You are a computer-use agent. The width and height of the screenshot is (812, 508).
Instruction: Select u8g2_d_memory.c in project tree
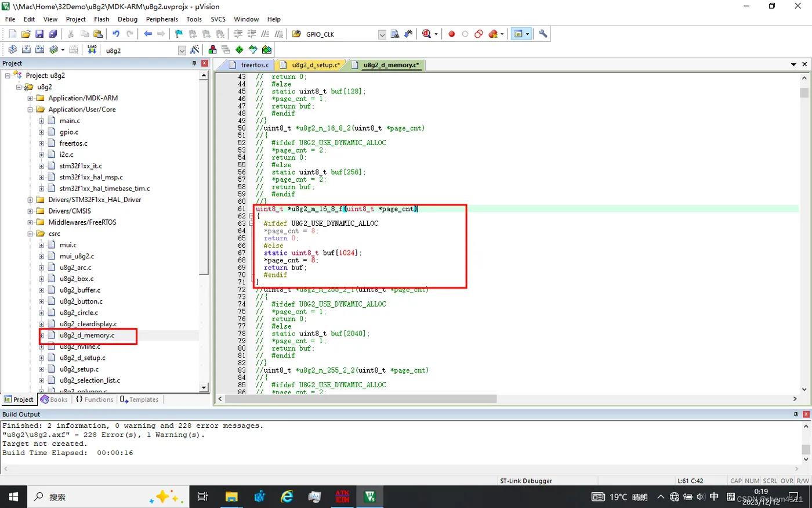coord(87,336)
